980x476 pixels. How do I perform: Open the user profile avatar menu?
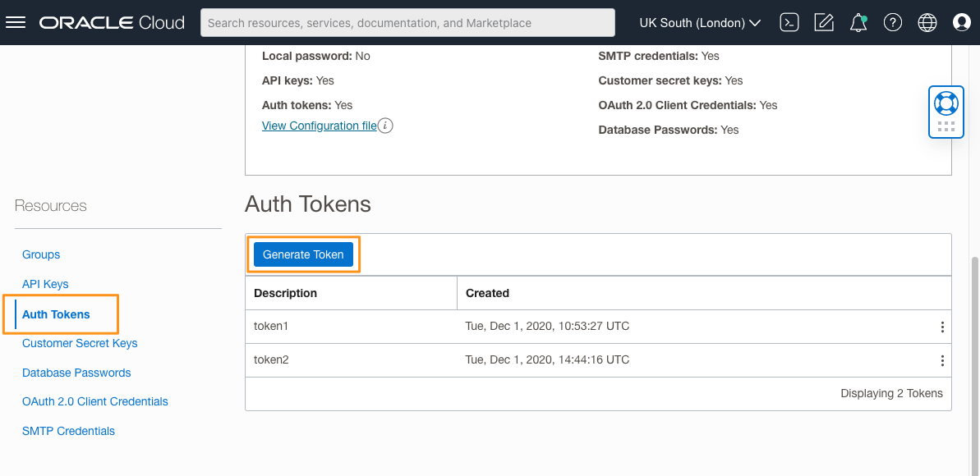(961, 22)
